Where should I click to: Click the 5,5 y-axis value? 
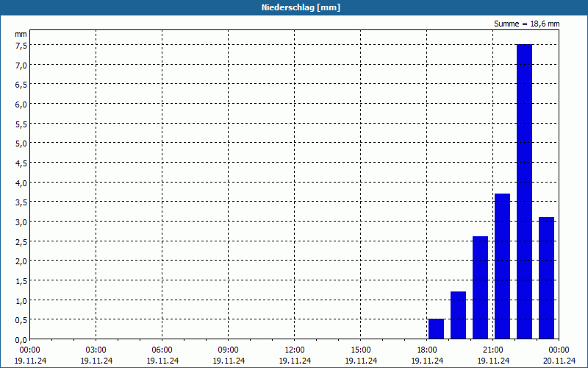(x=21, y=124)
